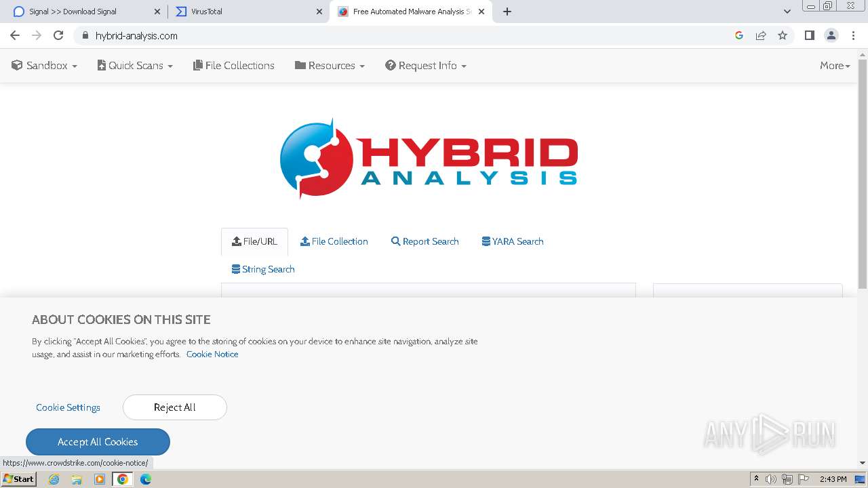This screenshot has width=868, height=488.
Task: Toggle the browser side panel
Action: point(809,35)
